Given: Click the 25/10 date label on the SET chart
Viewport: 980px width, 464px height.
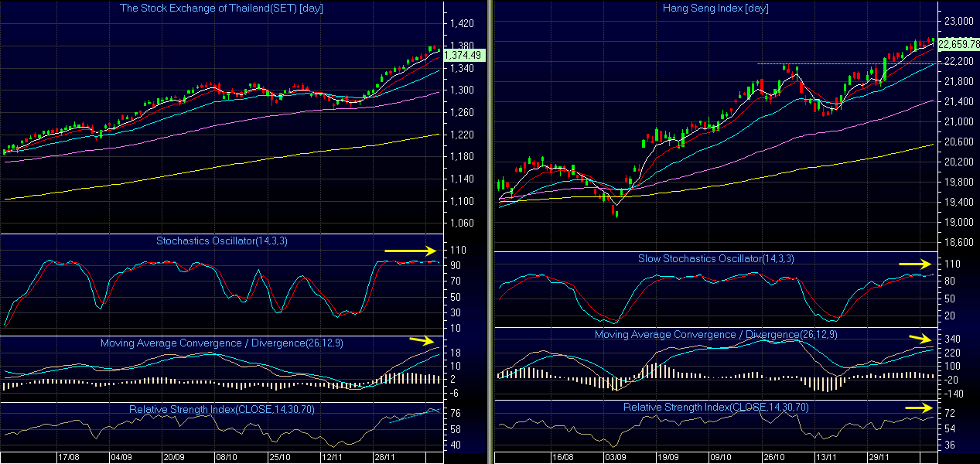Looking at the screenshot, I should [x=280, y=457].
